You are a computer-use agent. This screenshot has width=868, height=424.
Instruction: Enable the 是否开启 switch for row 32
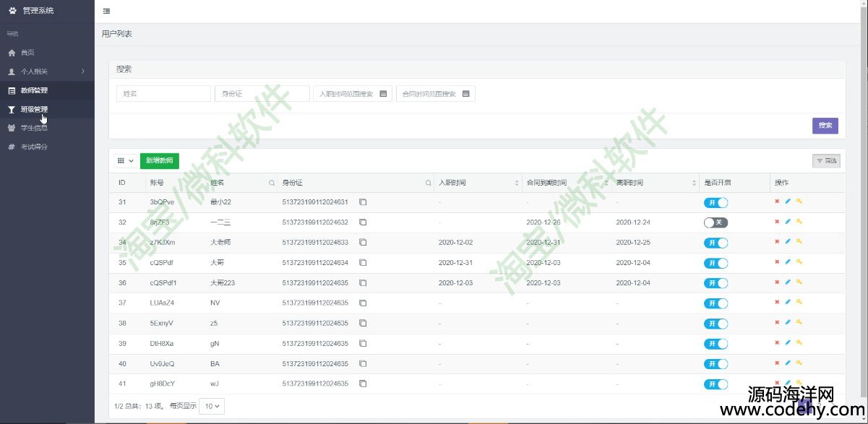(x=716, y=222)
